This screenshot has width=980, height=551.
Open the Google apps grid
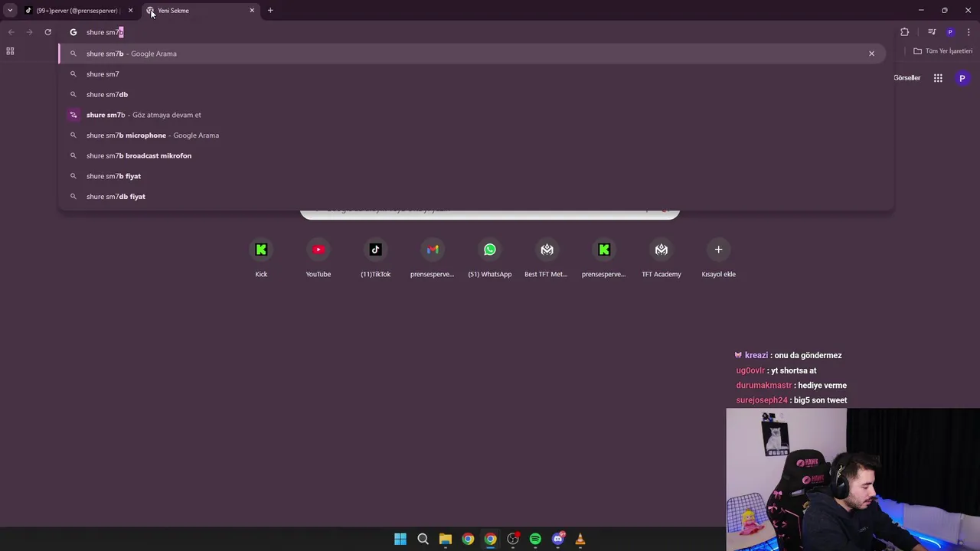(938, 78)
